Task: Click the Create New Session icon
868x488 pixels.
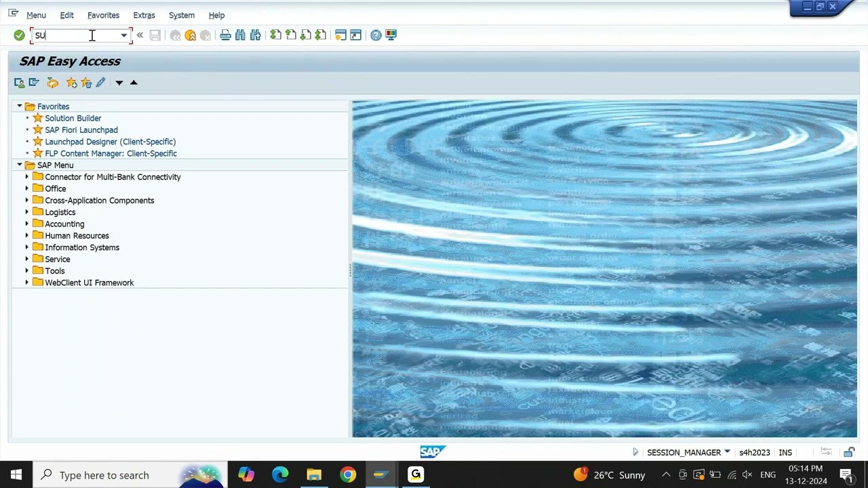Action: pyautogui.click(x=340, y=35)
